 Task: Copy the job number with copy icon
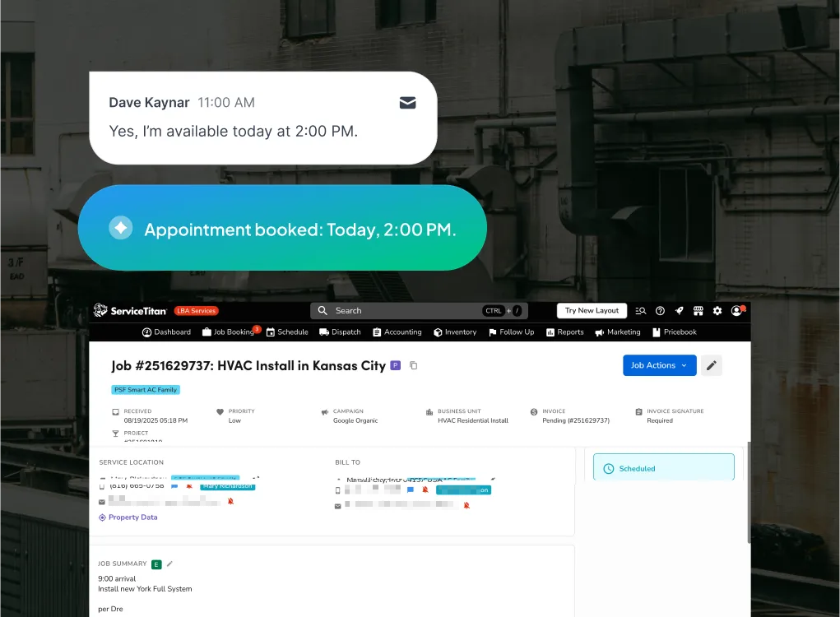414,365
